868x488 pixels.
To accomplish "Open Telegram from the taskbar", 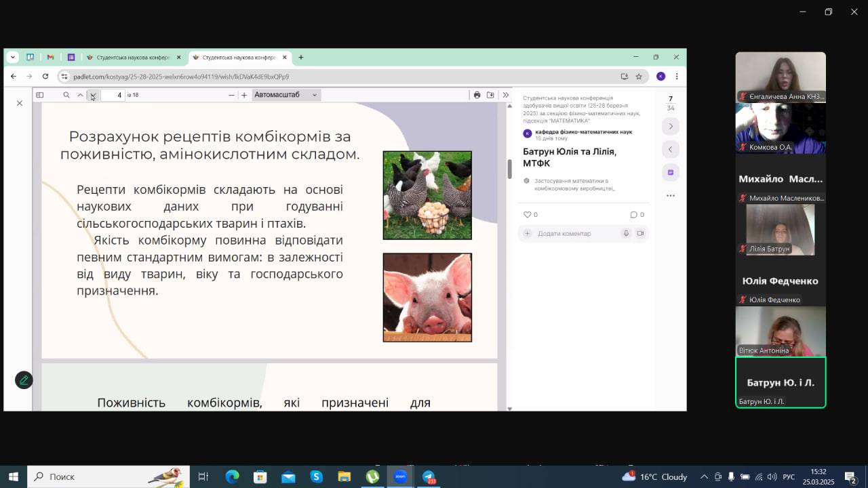I will click(429, 476).
